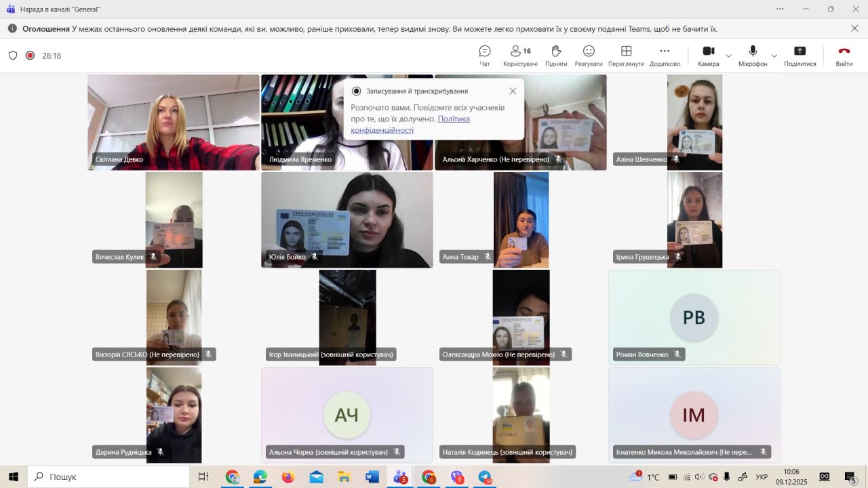Click the shield security icon
Screen dimensions: 868x488
click(13, 56)
